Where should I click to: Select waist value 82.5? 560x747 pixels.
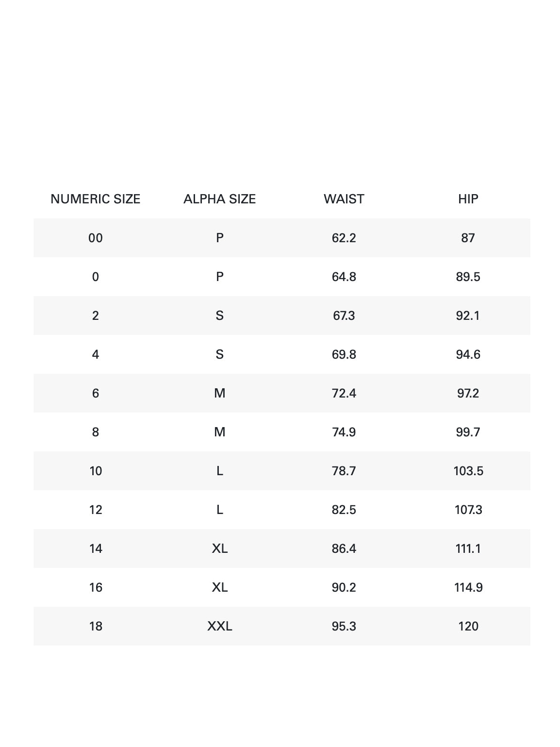coord(344,510)
